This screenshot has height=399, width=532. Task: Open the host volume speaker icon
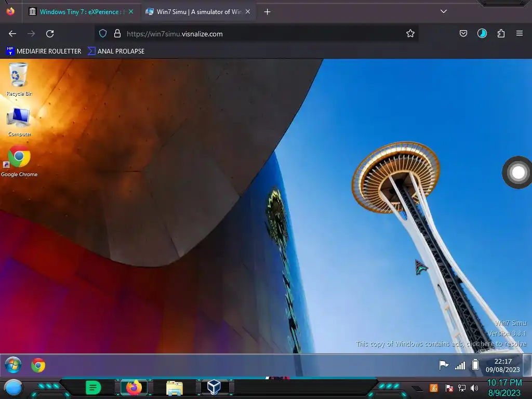(x=474, y=388)
